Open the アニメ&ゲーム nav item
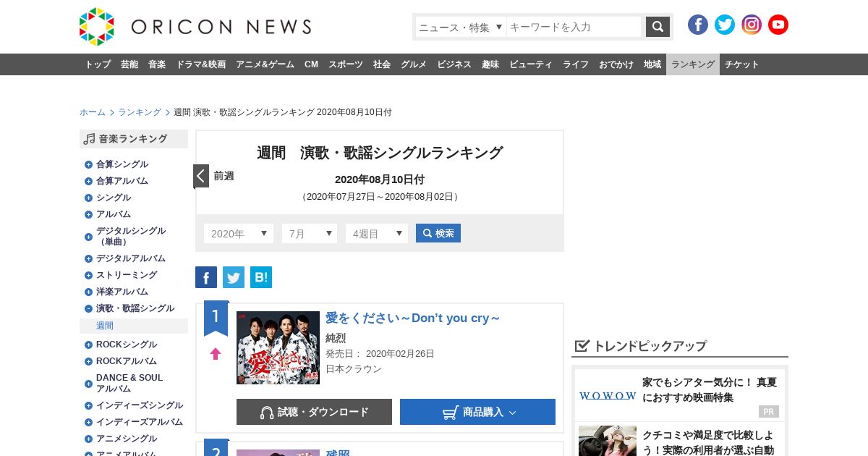Viewport: 868px width, 456px height. point(265,64)
